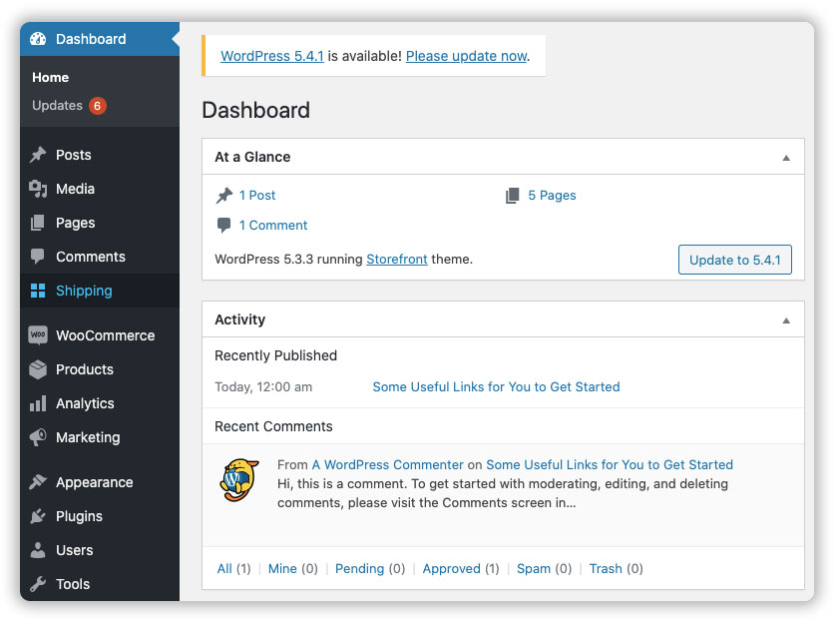Viewport: 840px width, 623px height.
Task: Click the Comments bubble icon in sidebar
Action: click(38, 257)
